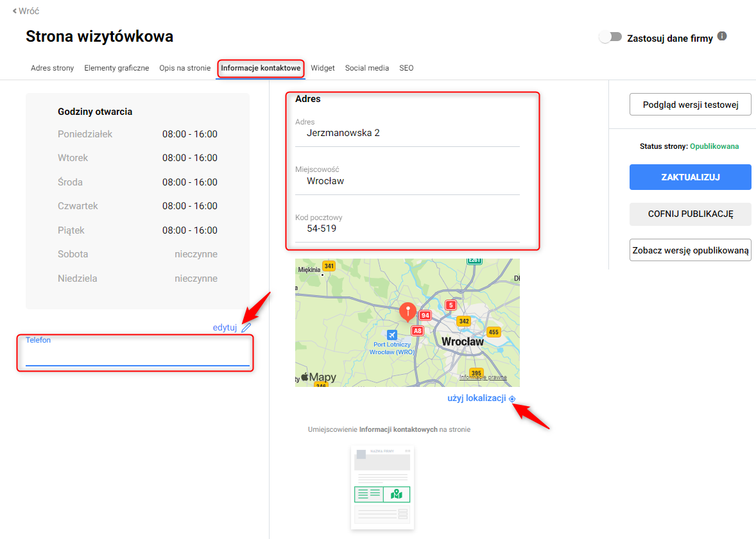This screenshot has height=539, width=756.
Task: Toggle the Zastosuj dane firmy switch
Action: [610, 37]
